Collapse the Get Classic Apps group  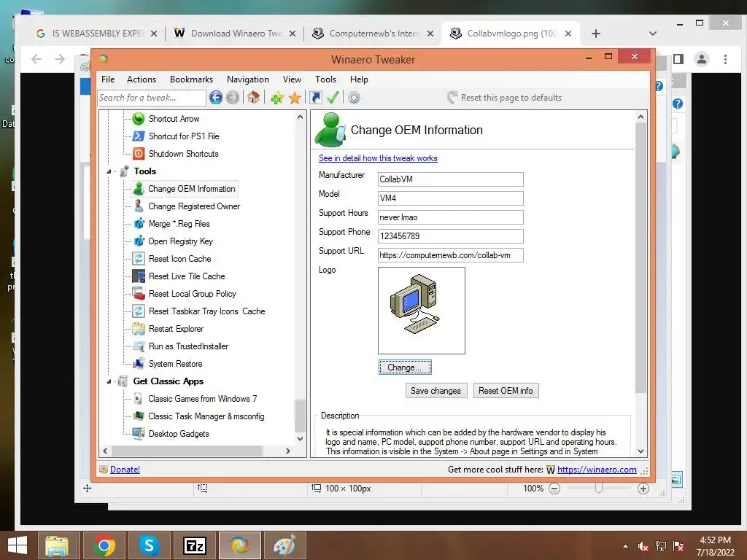[109, 381]
